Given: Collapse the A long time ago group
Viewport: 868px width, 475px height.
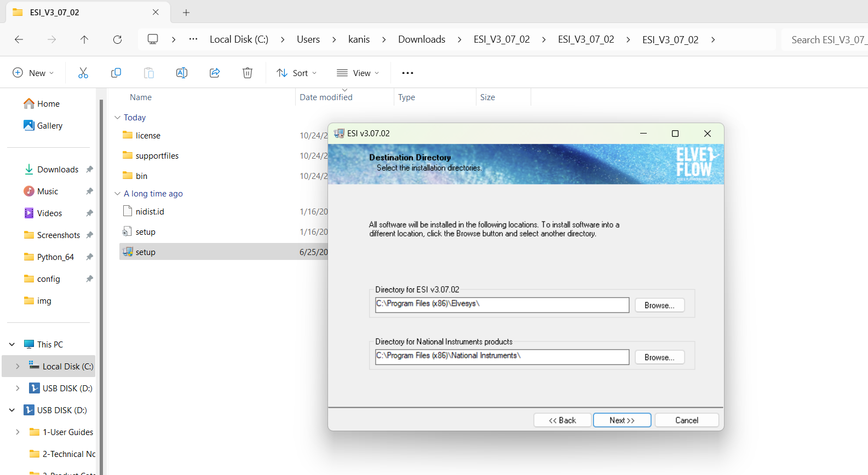Looking at the screenshot, I should click(117, 194).
